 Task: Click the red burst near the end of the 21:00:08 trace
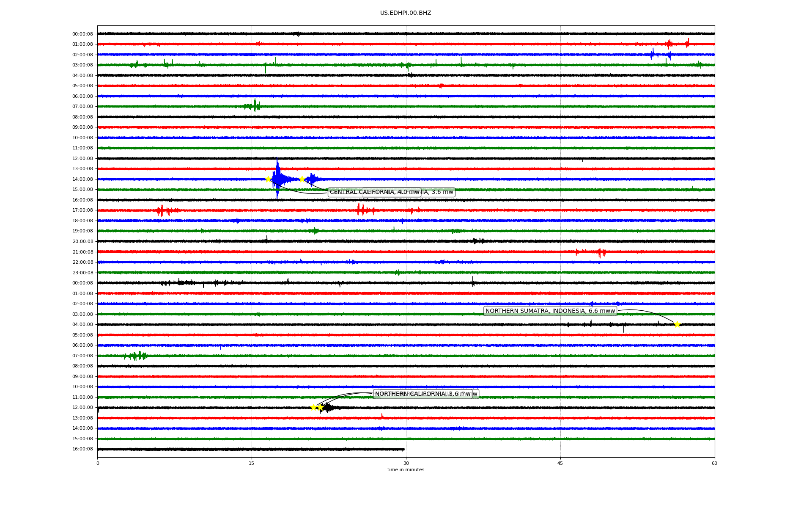coord(601,253)
